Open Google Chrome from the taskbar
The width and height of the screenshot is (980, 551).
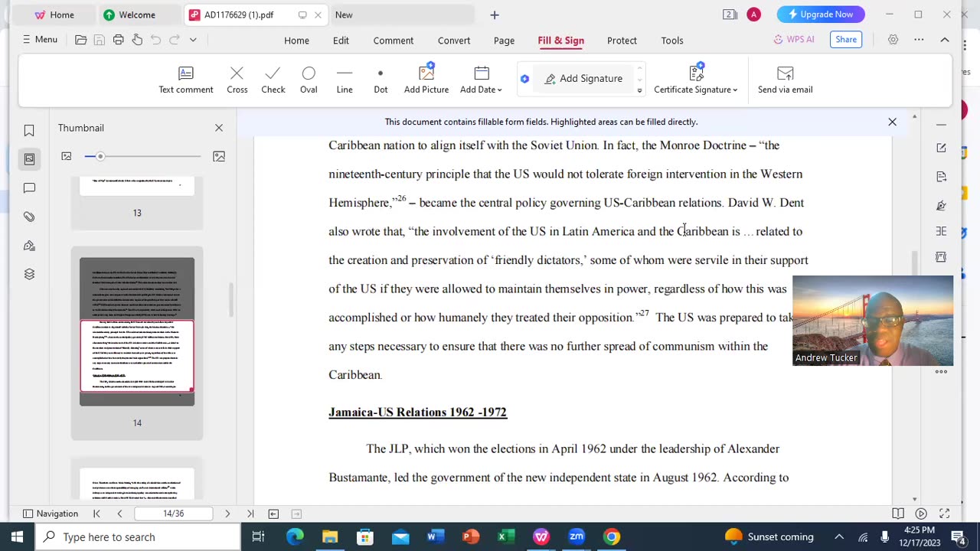pos(612,537)
